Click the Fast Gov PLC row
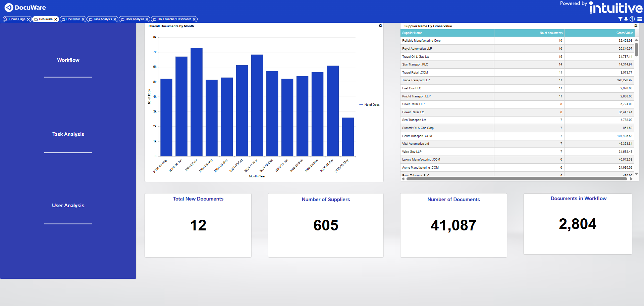 pyautogui.click(x=517, y=88)
